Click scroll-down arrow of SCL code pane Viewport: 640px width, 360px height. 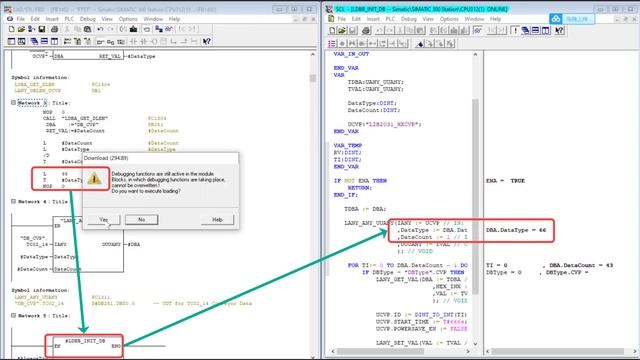tap(476, 344)
